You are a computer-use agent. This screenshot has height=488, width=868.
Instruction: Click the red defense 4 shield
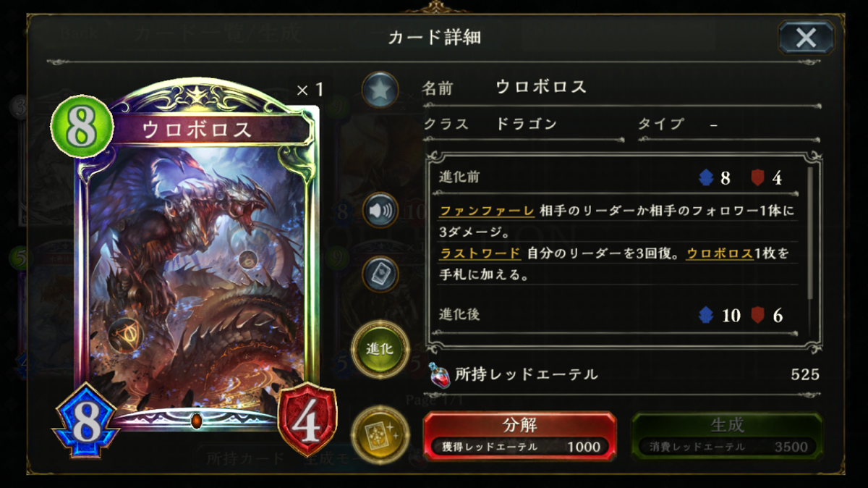(x=307, y=421)
